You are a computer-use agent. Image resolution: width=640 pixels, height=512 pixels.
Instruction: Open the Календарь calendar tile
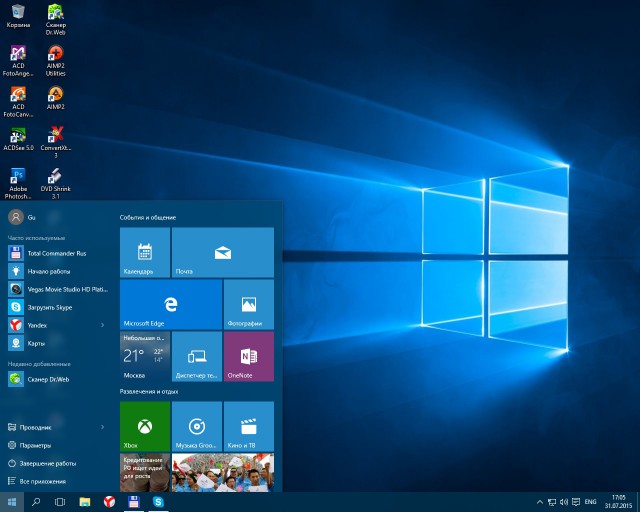point(144,252)
